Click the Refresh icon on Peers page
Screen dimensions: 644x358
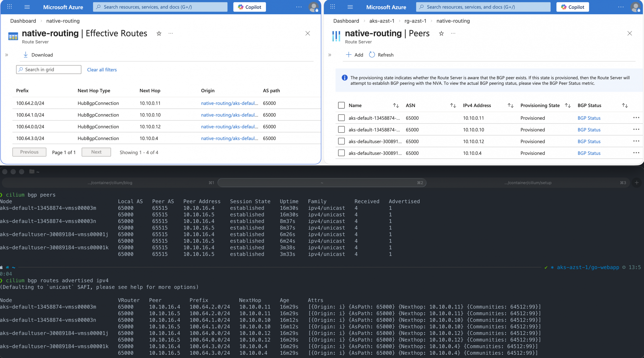[372, 55]
